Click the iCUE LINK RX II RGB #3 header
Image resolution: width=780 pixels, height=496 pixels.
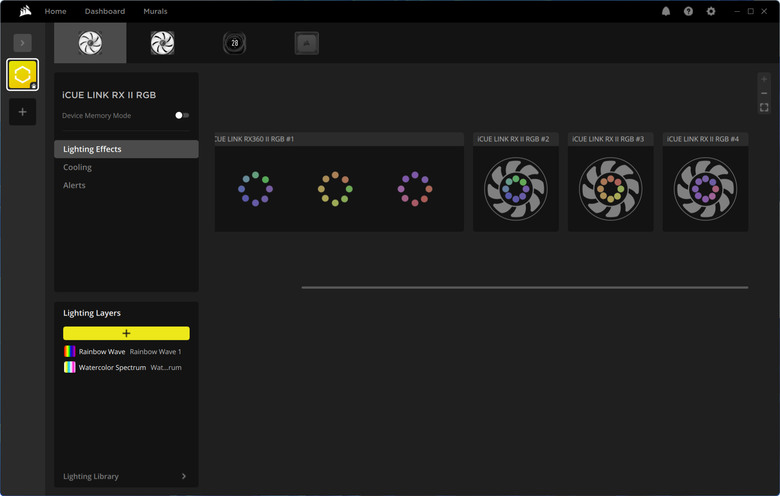[x=610, y=139]
